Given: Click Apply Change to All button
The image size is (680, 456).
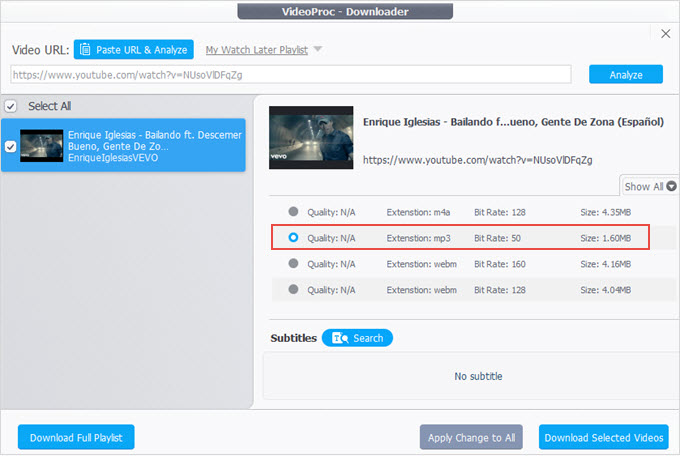Looking at the screenshot, I should pos(471,437).
